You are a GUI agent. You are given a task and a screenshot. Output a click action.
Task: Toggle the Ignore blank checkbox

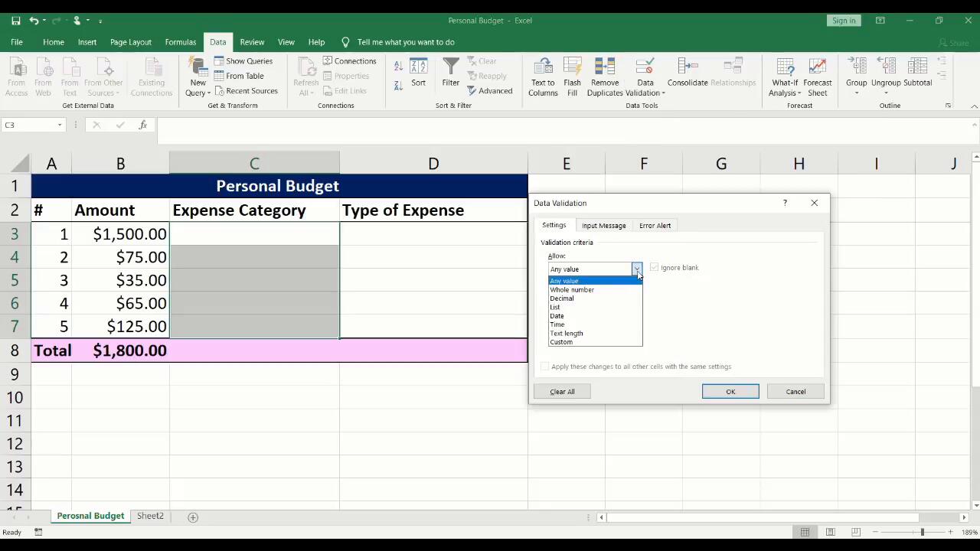655,268
